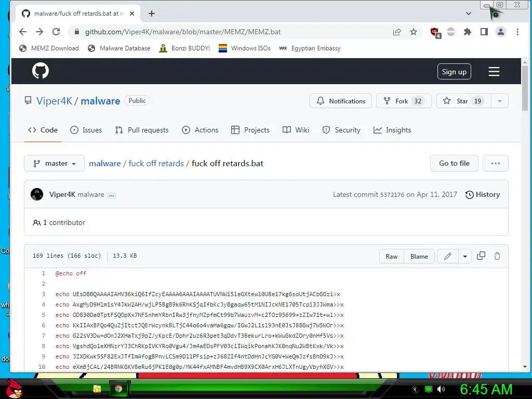
Task: Expand the commit message ellipsis
Action: pos(111,195)
